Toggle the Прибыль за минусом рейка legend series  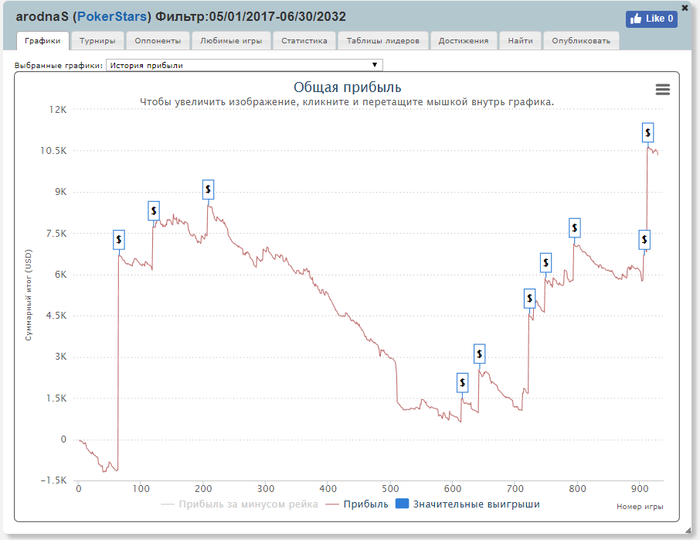point(240,504)
